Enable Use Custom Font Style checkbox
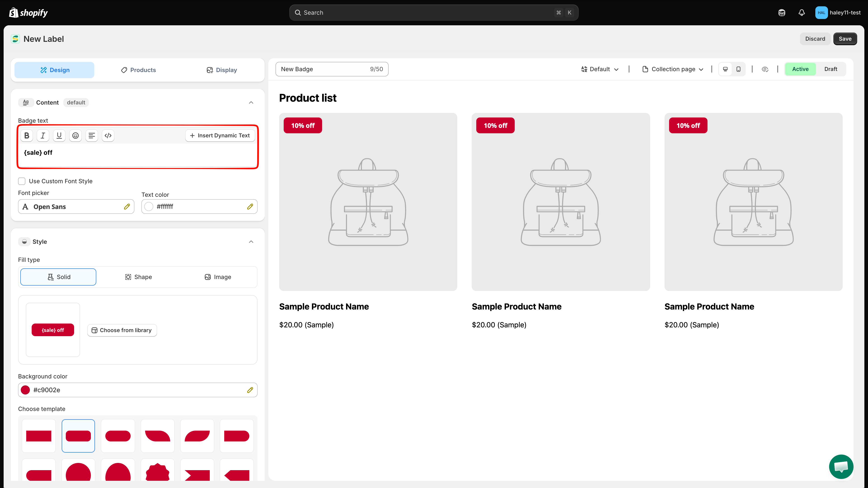Viewport: 868px width, 488px height. (x=22, y=181)
